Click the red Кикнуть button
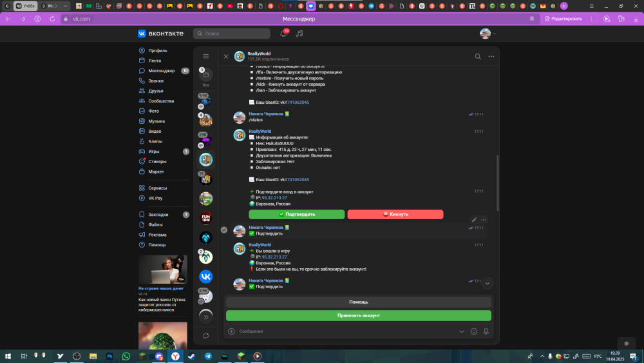Screen dimensions: 644x363 point(395,214)
